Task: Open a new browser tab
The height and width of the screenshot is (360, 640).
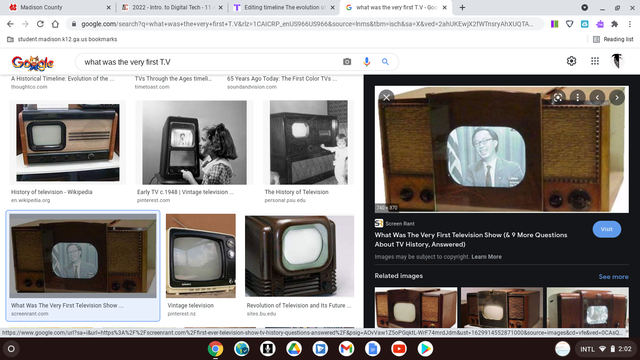Action: pos(462,7)
